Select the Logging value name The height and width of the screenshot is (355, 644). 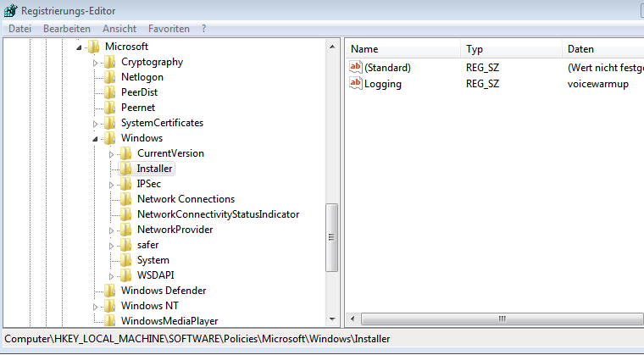coord(383,84)
